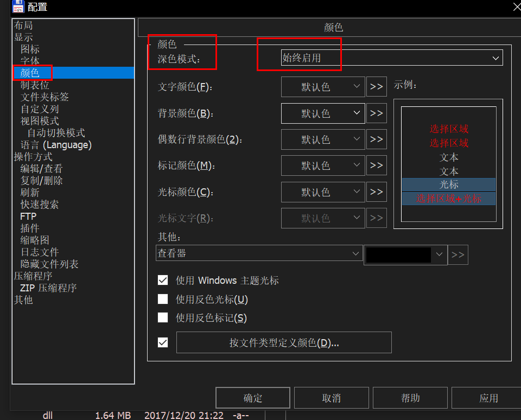Click the Total Commander floppy disk title icon

click(18, 7)
